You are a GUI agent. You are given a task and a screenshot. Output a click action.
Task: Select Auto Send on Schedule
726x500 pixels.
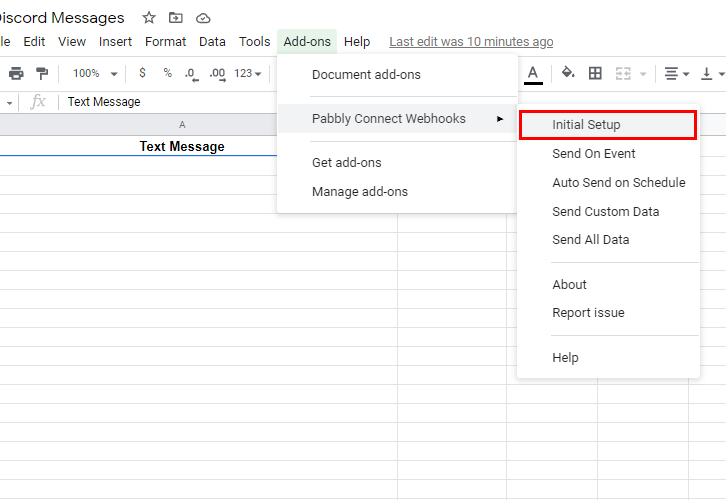[608, 182]
